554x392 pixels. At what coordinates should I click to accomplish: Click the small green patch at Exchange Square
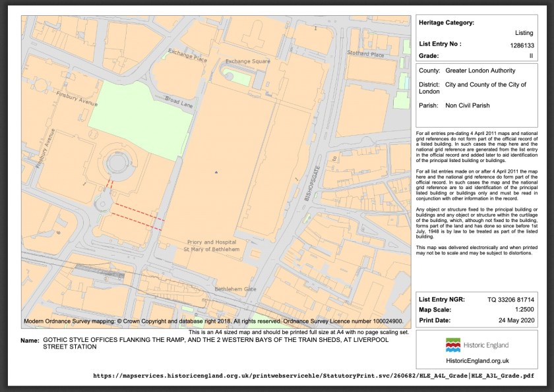pyautogui.click(x=241, y=78)
